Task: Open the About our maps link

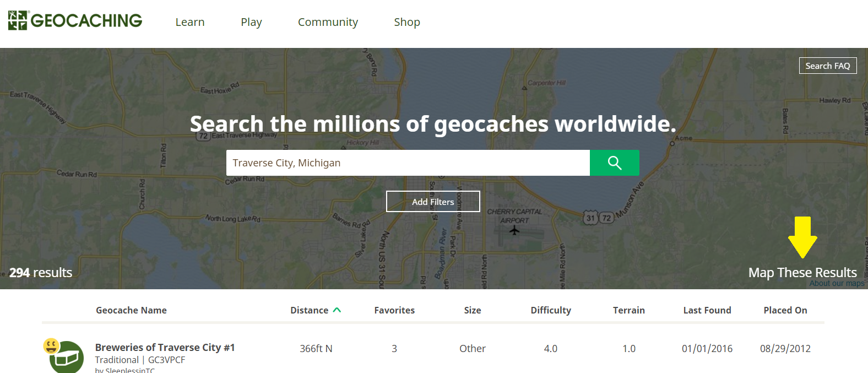Action: coord(837,283)
